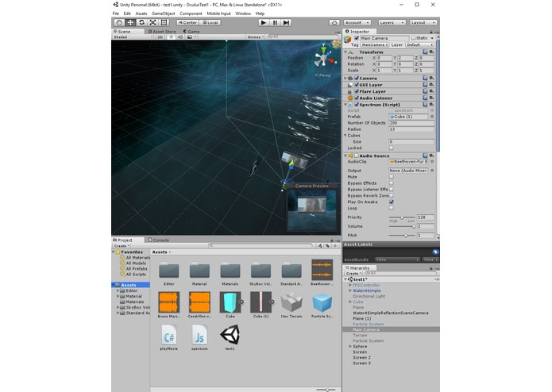Open the SkyBox Vol folder thumbnail
The width and height of the screenshot is (552, 392).
tap(261, 271)
